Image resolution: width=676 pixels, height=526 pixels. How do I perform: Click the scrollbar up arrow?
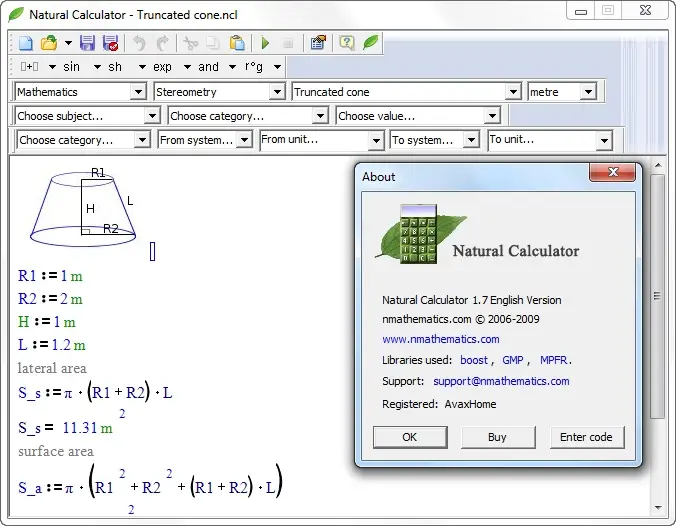point(658,166)
